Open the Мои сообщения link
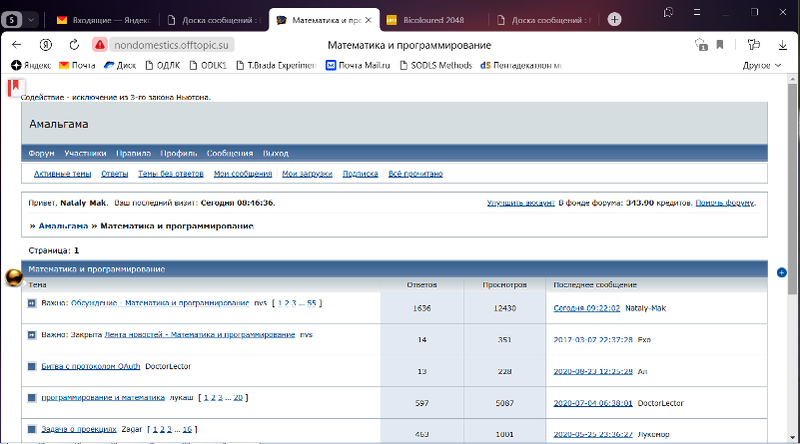This screenshot has width=800, height=444. [x=243, y=174]
